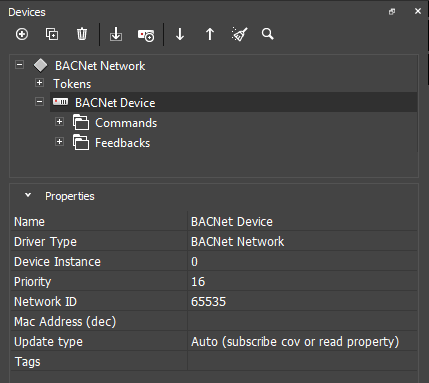Image resolution: width=429 pixels, height=383 pixels.
Task: Select the BACNet Network tree item
Action: (100, 66)
